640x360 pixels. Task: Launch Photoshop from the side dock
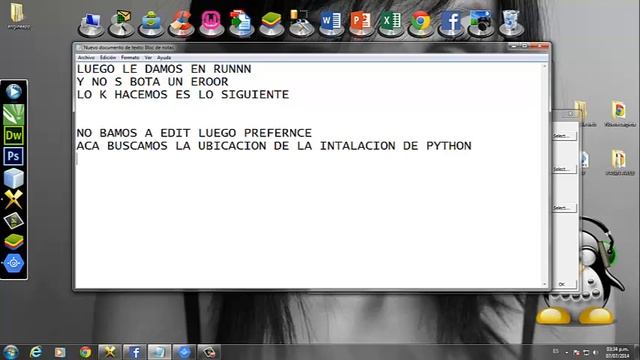point(13,156)
